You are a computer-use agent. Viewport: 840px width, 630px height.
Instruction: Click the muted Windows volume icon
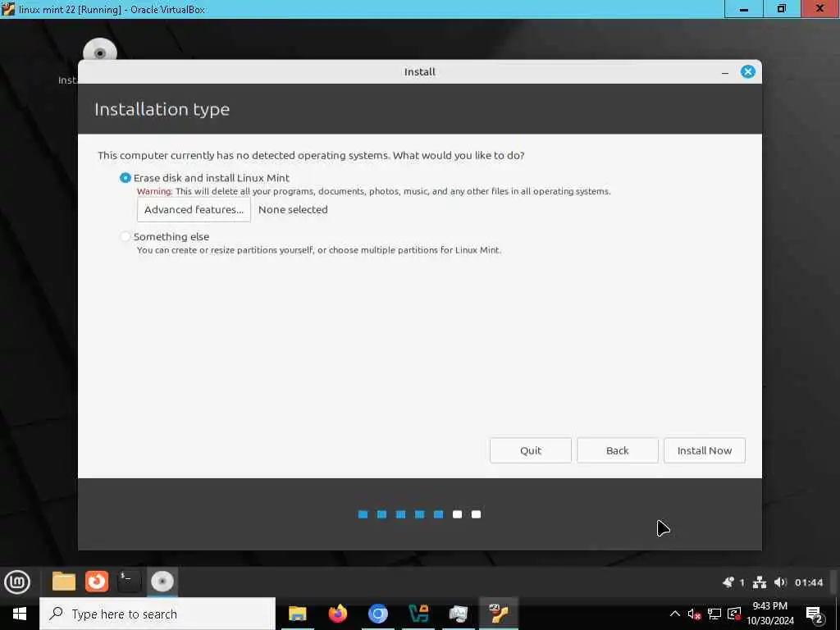(x=694, y=614)
